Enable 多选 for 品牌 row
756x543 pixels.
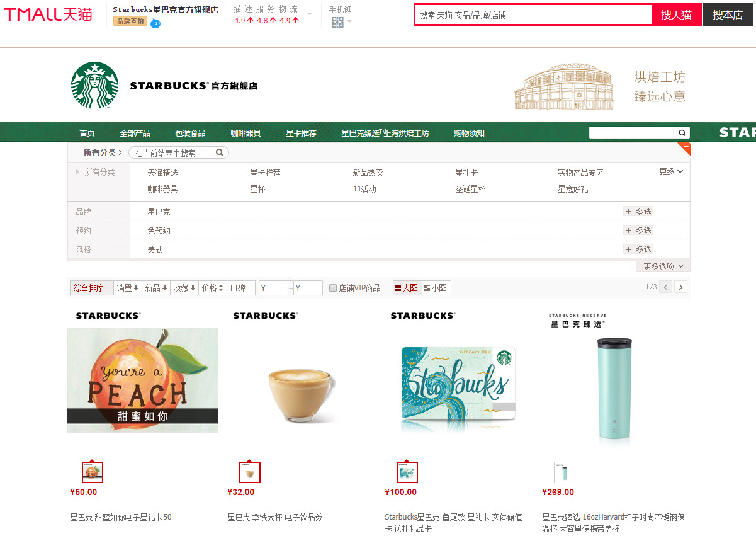point(638,212)
